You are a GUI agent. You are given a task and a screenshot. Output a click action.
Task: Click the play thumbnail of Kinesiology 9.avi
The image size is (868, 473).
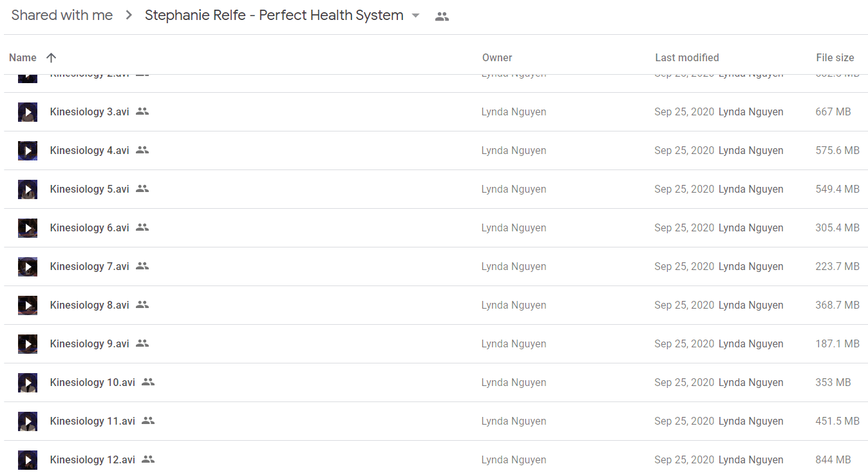(28, 344)
